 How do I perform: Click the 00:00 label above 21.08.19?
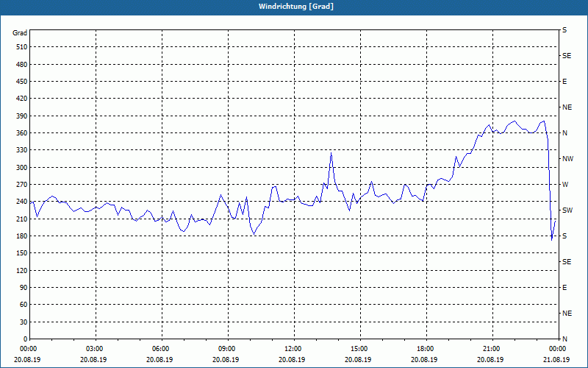[558, 349]
